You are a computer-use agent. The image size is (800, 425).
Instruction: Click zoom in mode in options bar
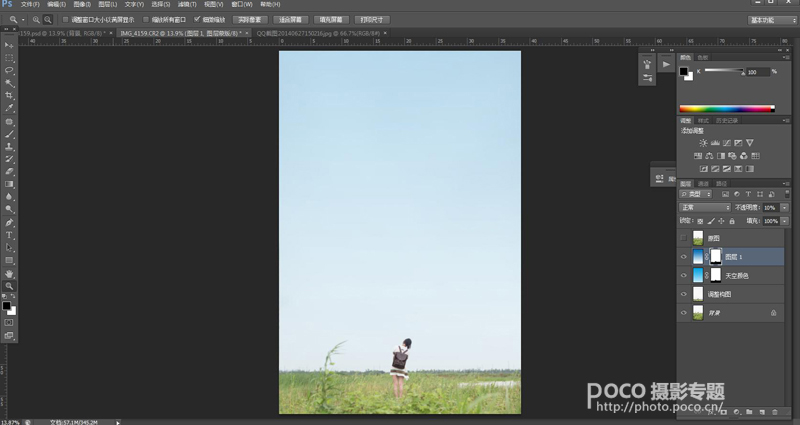pos(36,20)
